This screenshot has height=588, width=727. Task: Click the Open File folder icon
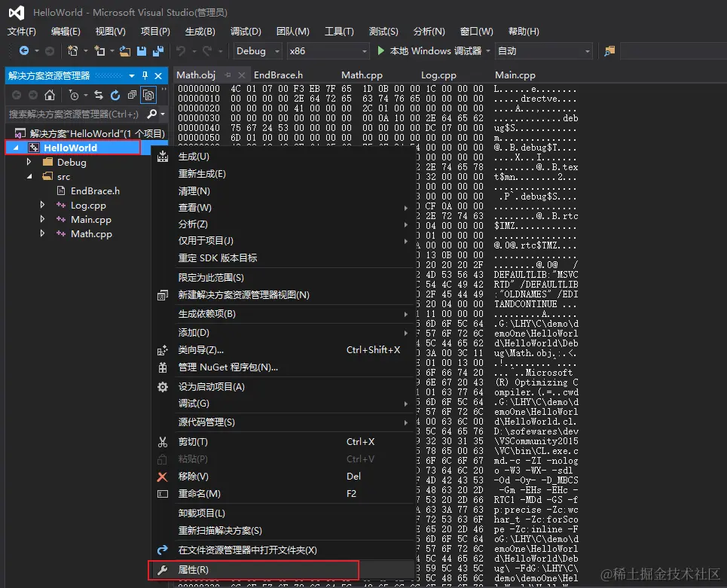(125, 51)
